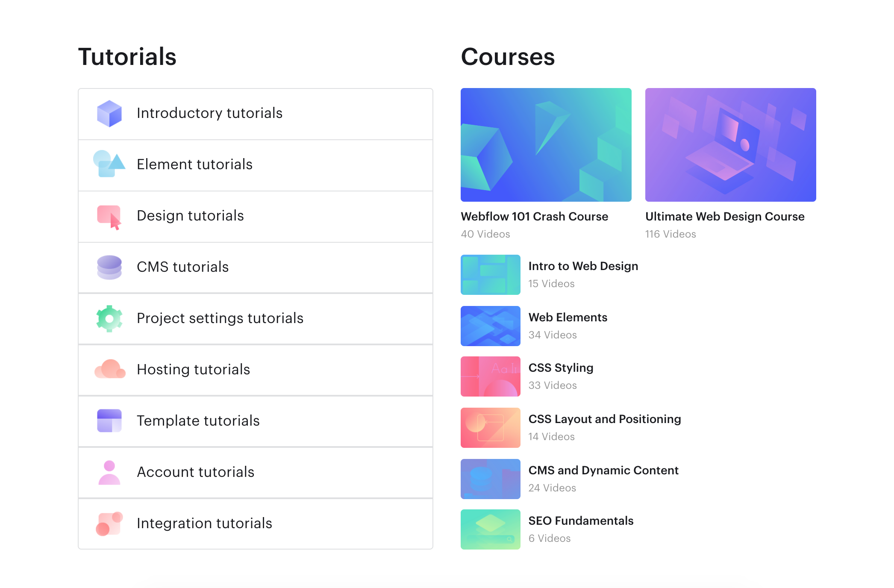Open the Ultimate Web Design Course
The image size is (894, 588).
[x=724, y=216]
